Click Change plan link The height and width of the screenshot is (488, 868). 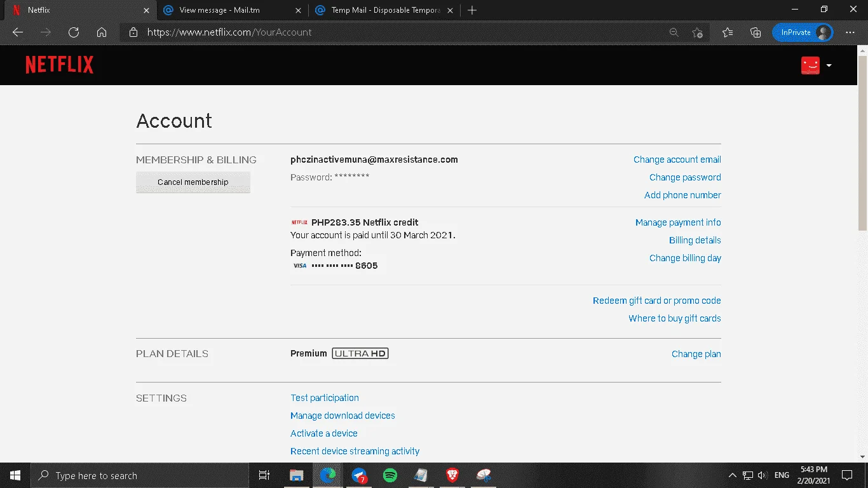696,354
